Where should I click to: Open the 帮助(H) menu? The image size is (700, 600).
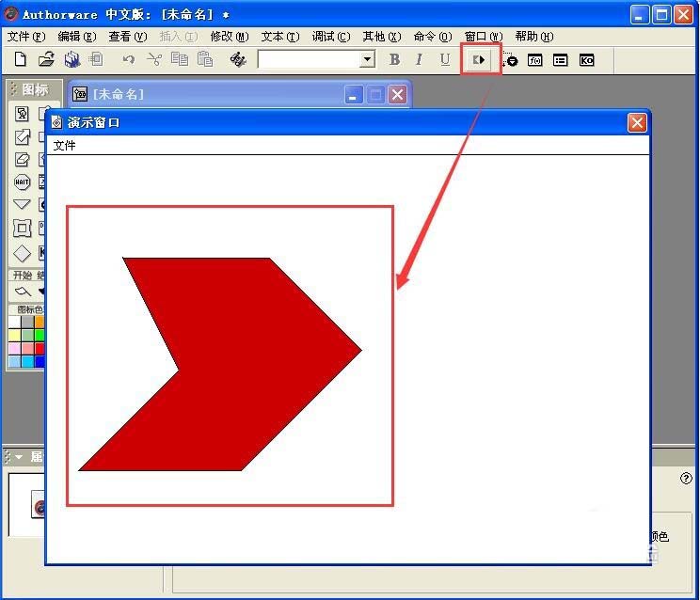534,36
